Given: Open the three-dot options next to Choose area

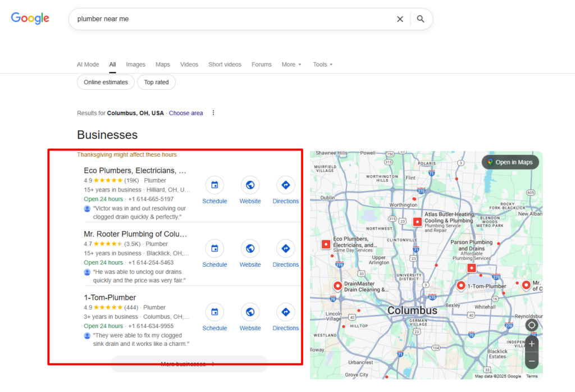Looking at the screenshot, I should (x=213, y=112).
